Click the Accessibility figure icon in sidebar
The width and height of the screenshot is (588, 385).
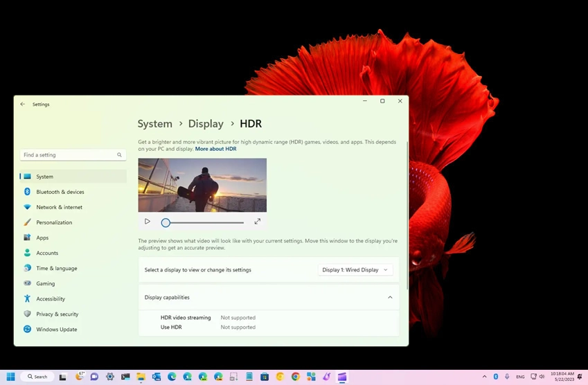[27, 298]
